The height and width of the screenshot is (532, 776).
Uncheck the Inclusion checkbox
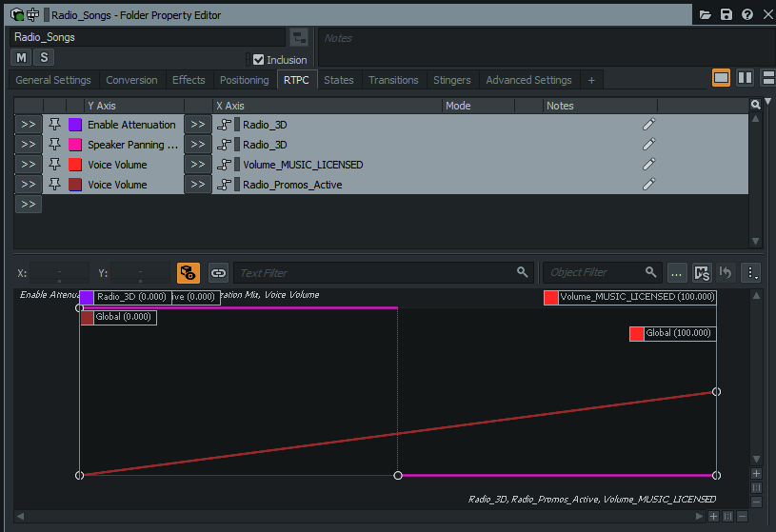pos(258,60)
